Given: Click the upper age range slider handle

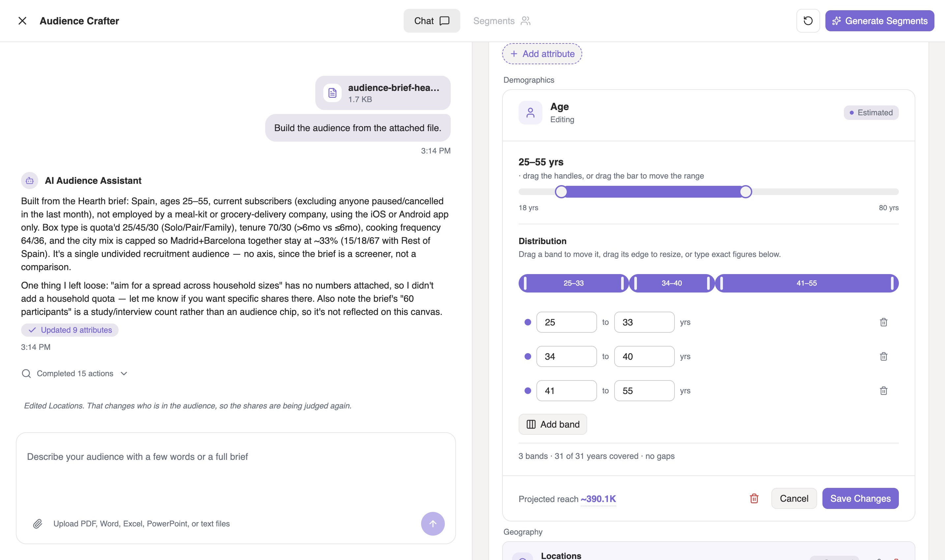Looking at the screenshot, I should tap(745, 192).
